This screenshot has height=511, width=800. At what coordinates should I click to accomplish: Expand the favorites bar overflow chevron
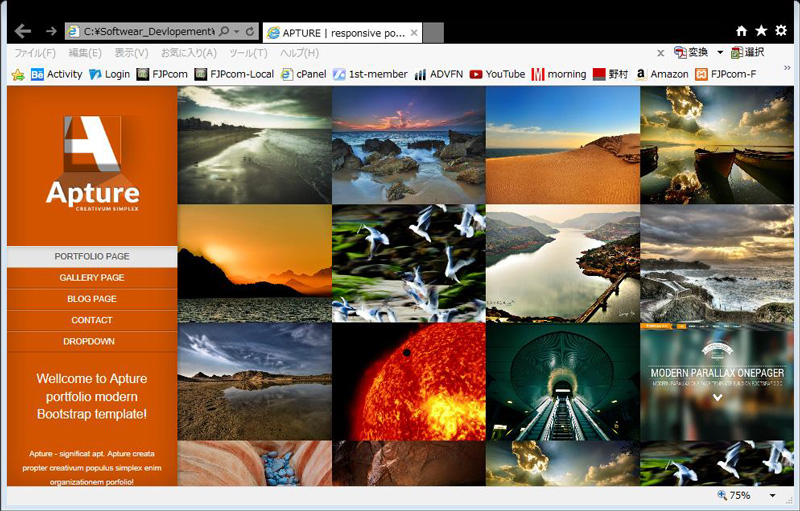point(787,68)
